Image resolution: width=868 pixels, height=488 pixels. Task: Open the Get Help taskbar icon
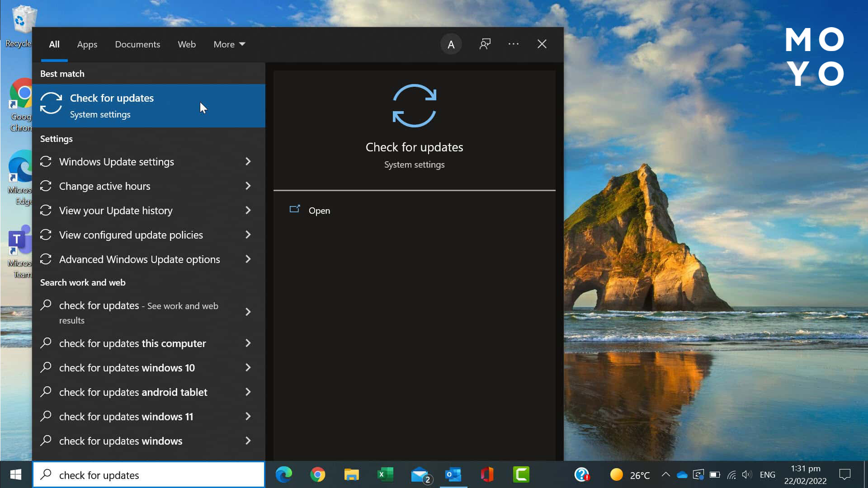581,474
